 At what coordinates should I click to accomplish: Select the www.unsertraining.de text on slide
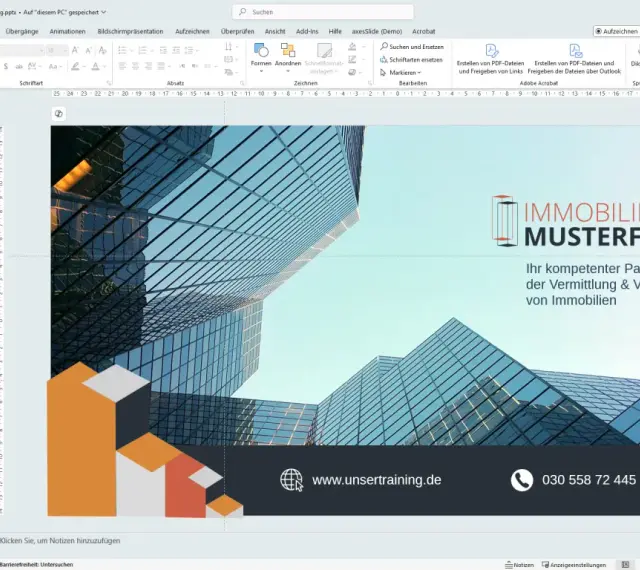376,480
